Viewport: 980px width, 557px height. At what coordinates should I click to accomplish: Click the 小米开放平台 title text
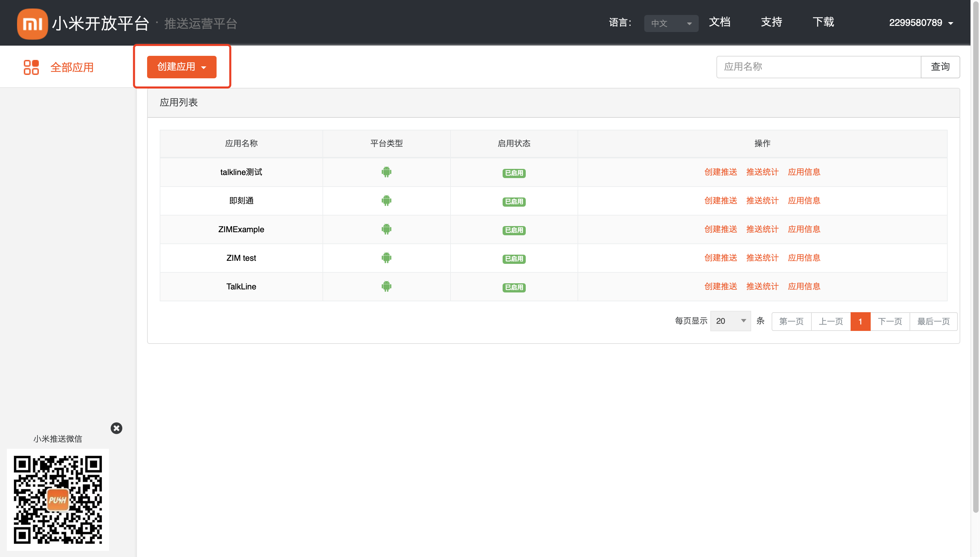coord(100,24)
